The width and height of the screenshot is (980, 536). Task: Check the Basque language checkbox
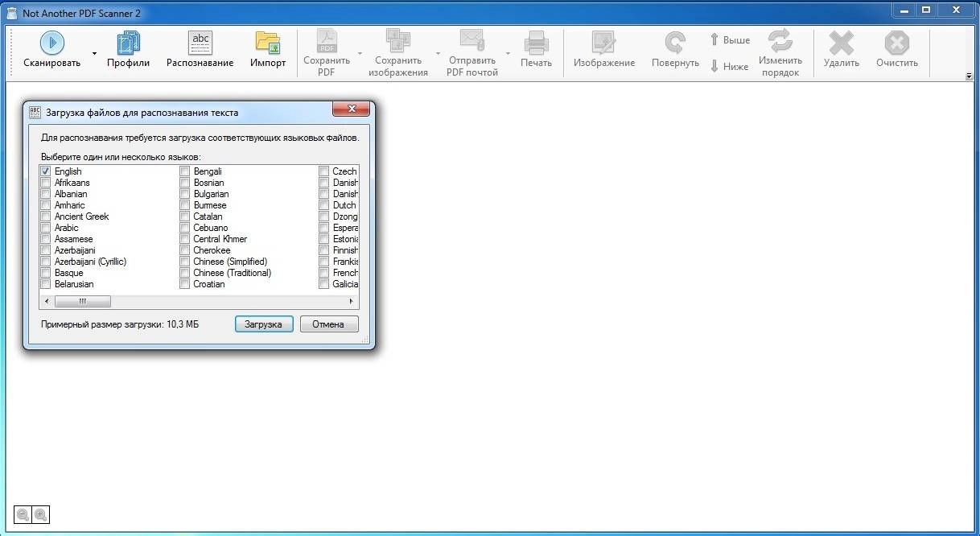(45, 273)
